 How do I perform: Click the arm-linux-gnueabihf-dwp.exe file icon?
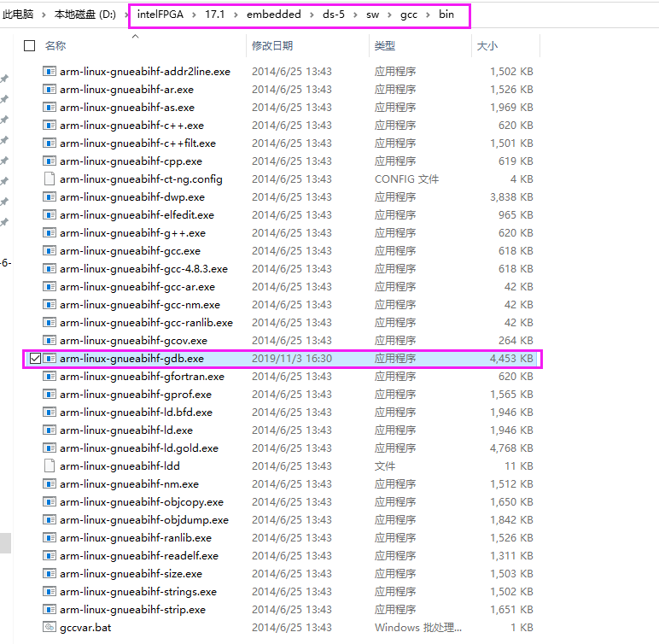pyautogui.click(x=50, y=196)
